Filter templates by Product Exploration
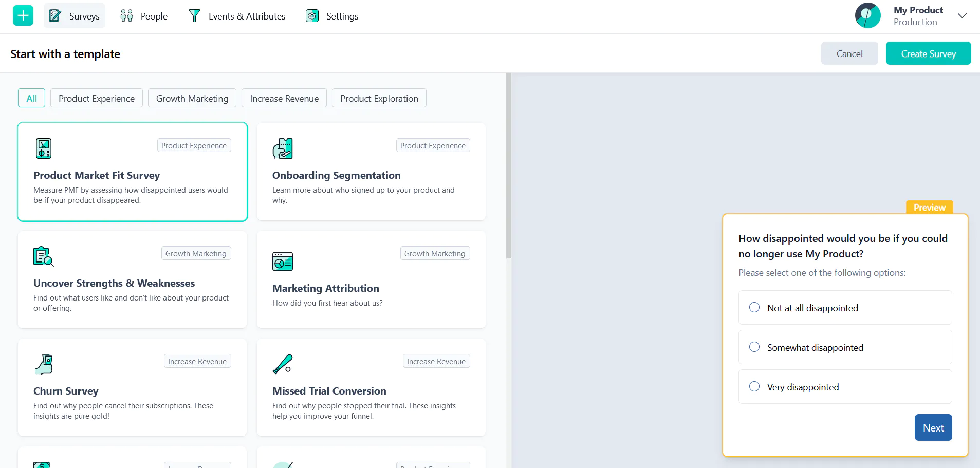This screenshot has width=980, height=468. click(379, 98)
